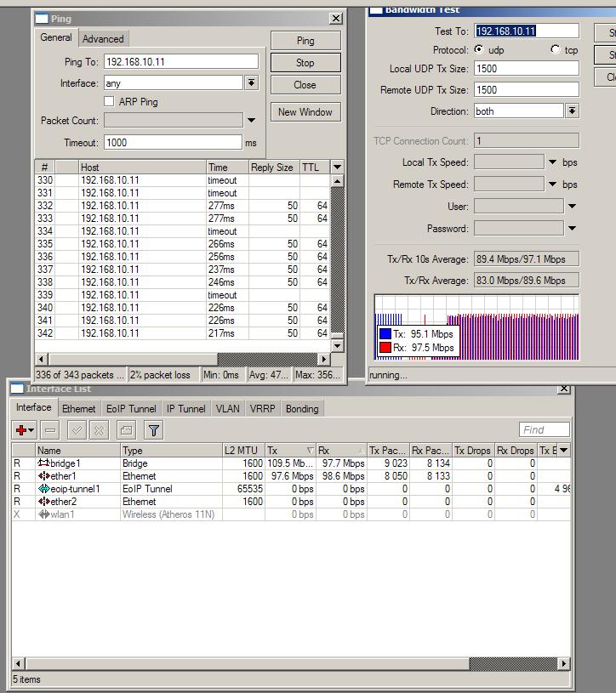616x693 pixels.
Task: Select the eoip-tunnel1 interface icon
Action: coord(43,489)
